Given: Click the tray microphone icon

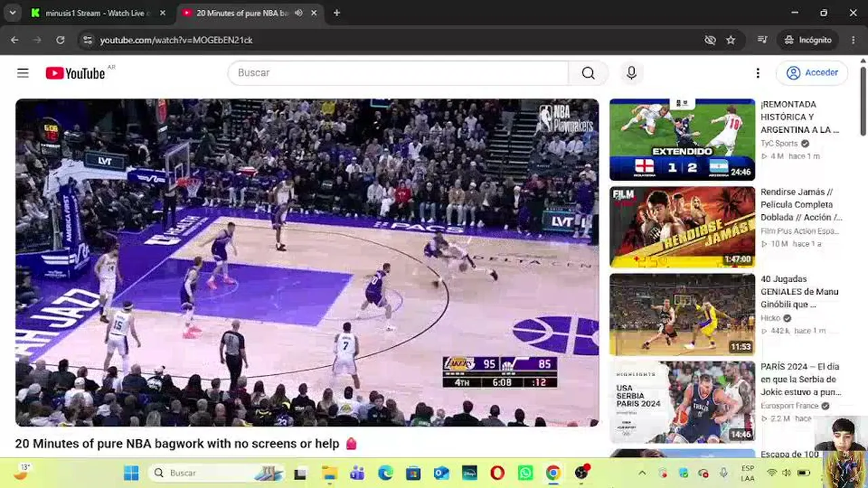Looking at the screenshot, I should (724, 473).
